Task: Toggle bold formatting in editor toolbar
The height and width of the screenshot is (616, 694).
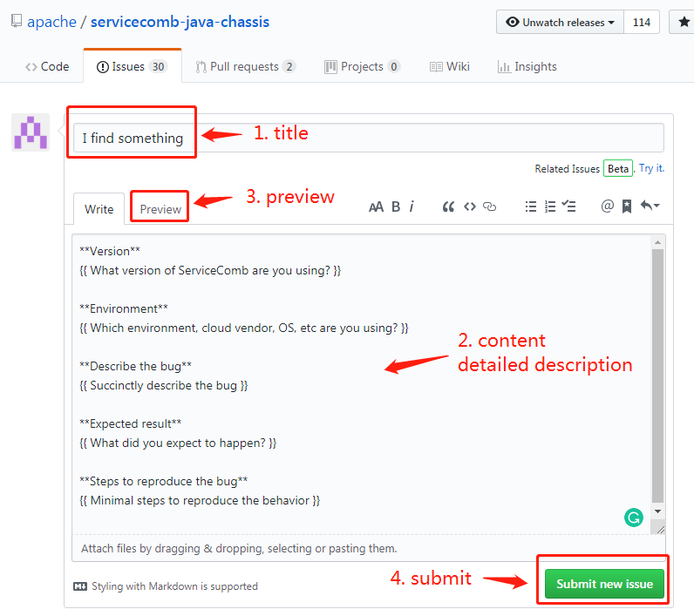Action: point(396,206)
